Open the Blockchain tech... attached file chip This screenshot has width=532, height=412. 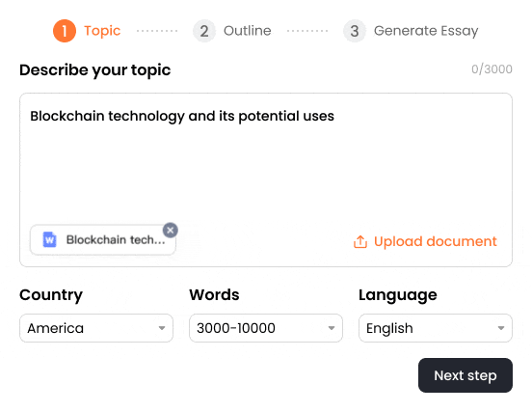pos(103,240)
